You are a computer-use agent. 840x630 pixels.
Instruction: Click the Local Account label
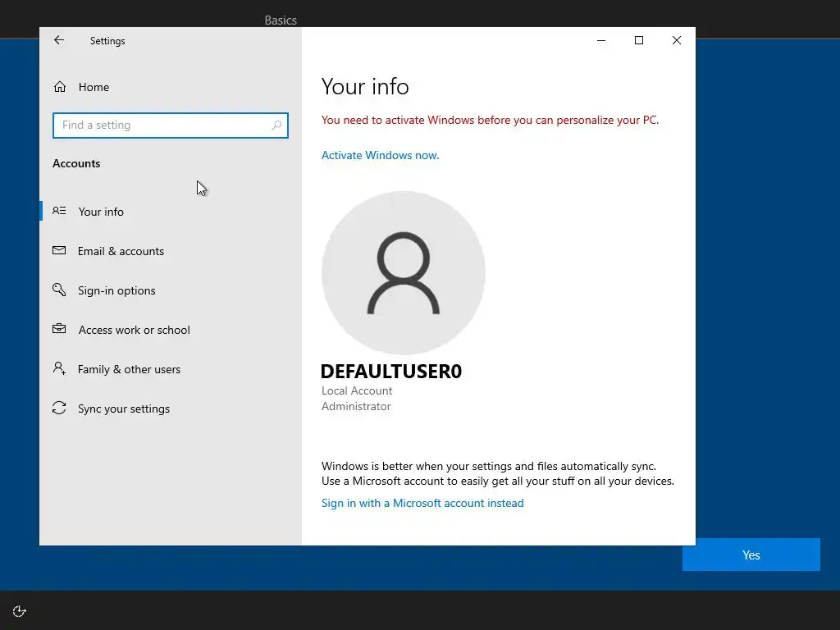click(x=357, y=390)
